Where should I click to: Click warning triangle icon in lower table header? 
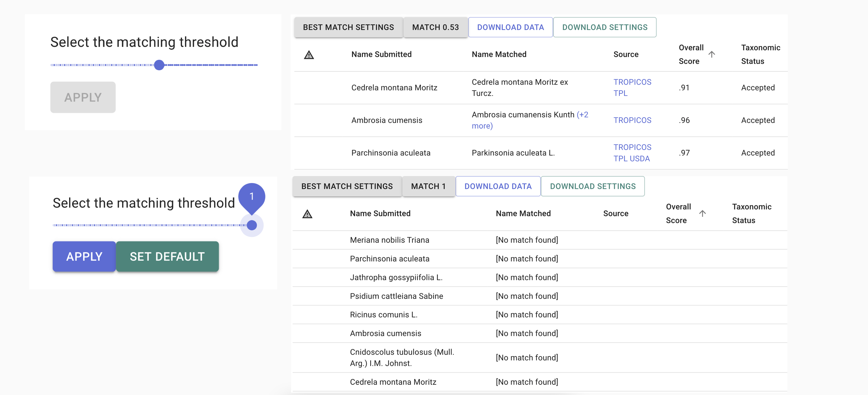307,214
